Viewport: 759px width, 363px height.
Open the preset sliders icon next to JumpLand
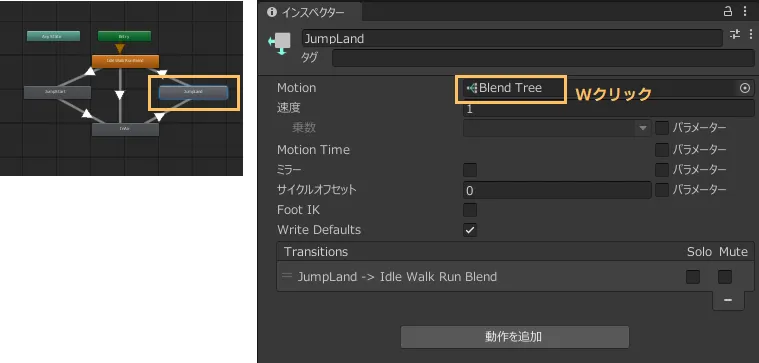(x=735, y=34)
